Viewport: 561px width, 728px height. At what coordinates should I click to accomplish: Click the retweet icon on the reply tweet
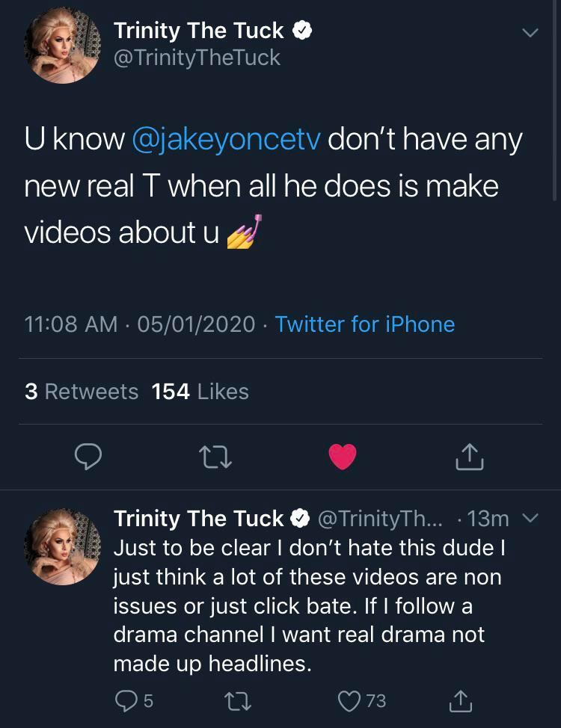tap(238, 701)
